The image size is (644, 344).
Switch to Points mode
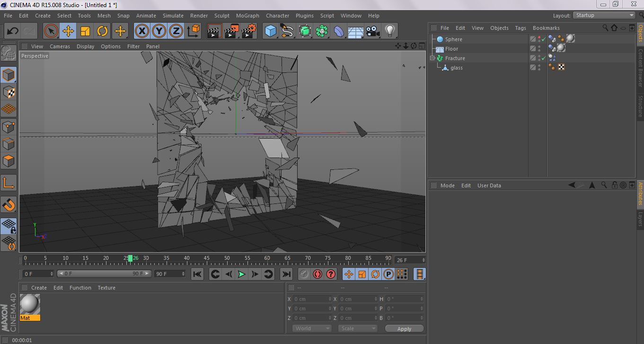click(x=9, y=127)
